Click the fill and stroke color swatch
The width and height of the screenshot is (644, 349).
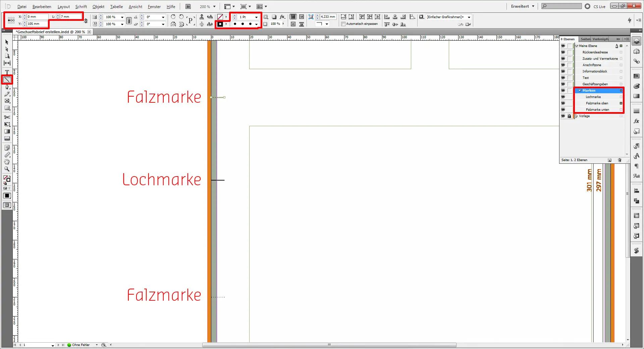click(7, 179)
